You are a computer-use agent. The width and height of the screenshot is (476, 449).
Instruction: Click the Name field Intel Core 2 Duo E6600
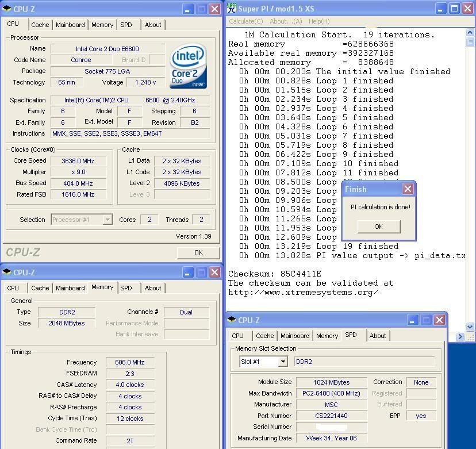[108, 49]
